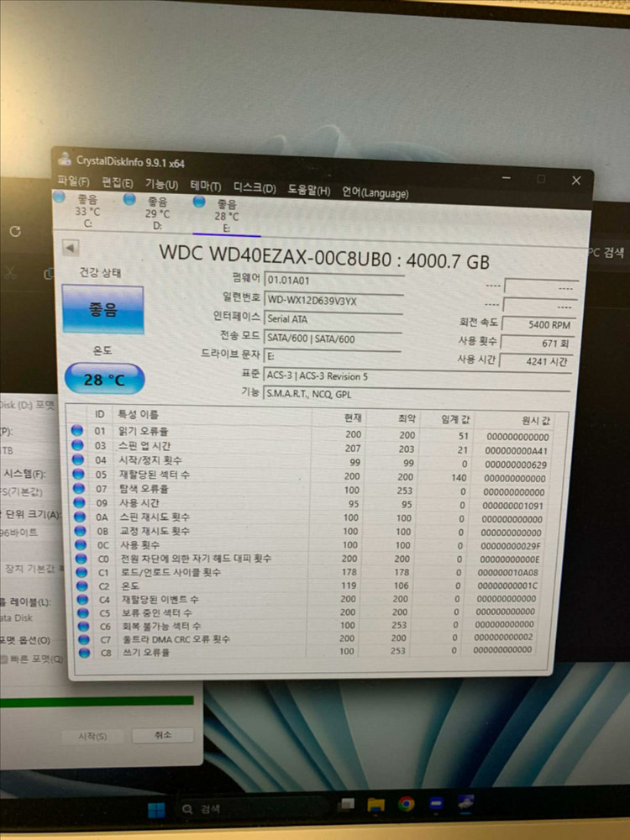
Task: Click status icon for 05 재할당된 섹터 수
Action: 78,474
